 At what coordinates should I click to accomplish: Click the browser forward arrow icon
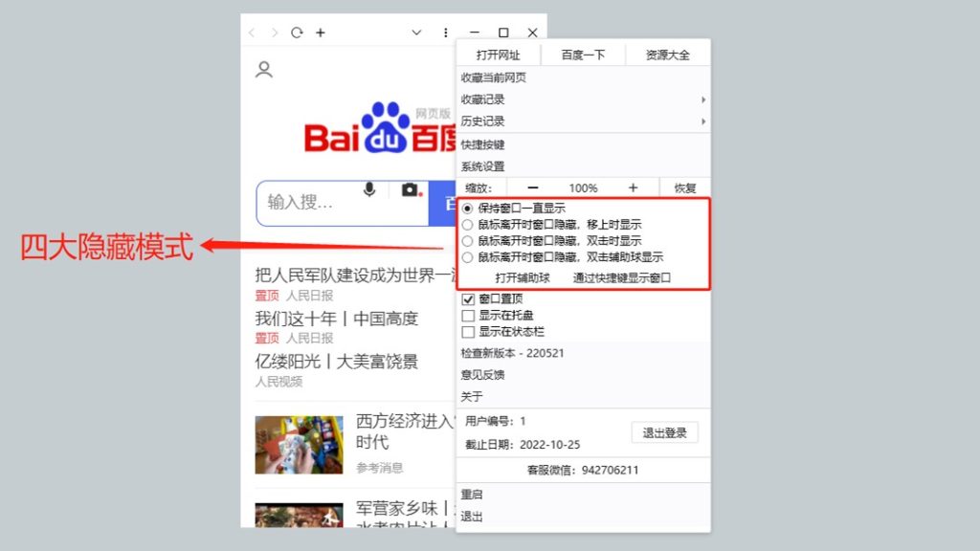(275, 33)
